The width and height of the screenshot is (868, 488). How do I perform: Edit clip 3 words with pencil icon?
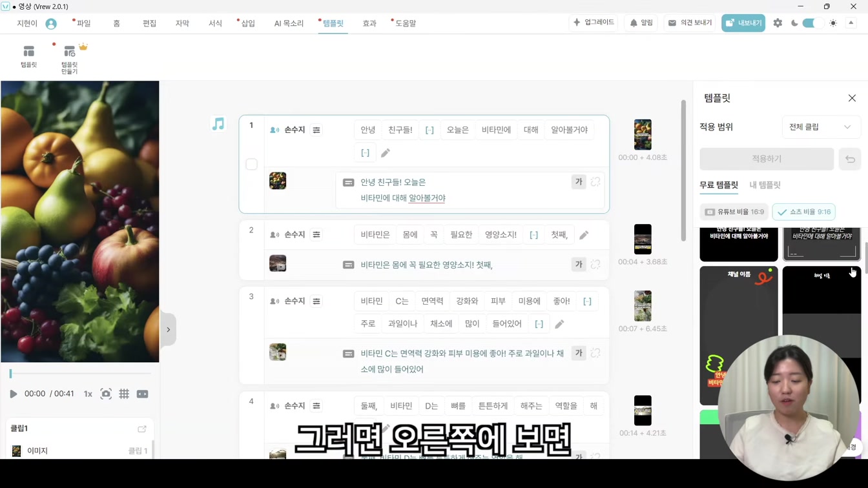click(x=559, y=324)
